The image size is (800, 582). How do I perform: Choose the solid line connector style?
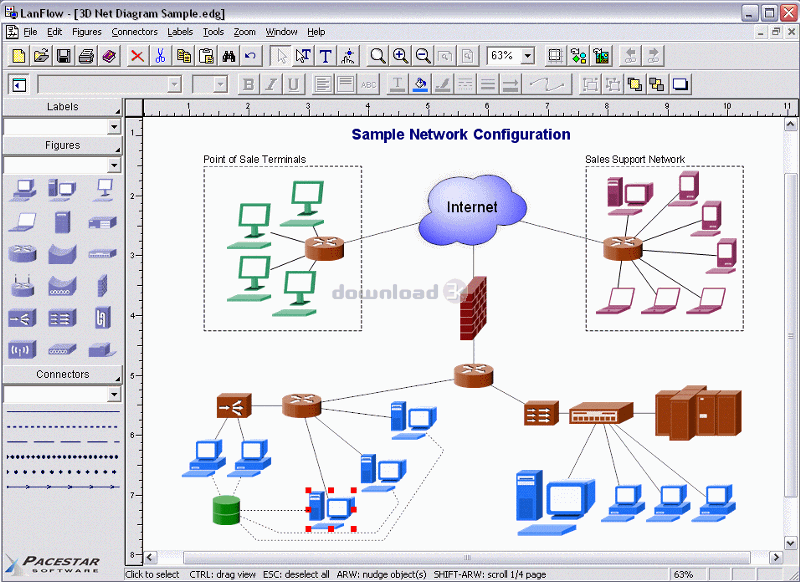(x=63, y=411)
